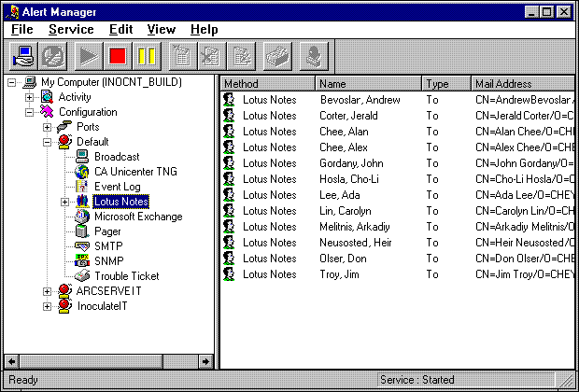Screen dimensions: 579x392
Task: Select CA Unicenter TNG tree item
Action: 134,172
